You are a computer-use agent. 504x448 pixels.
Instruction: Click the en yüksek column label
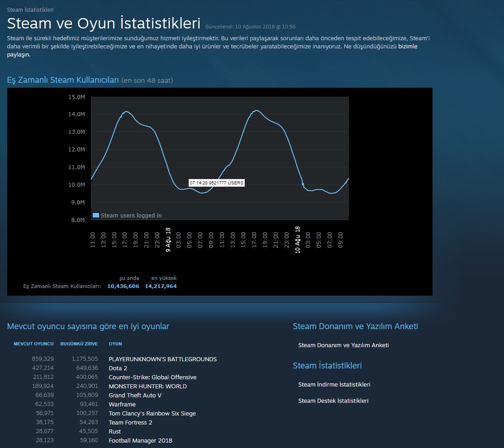164,278
